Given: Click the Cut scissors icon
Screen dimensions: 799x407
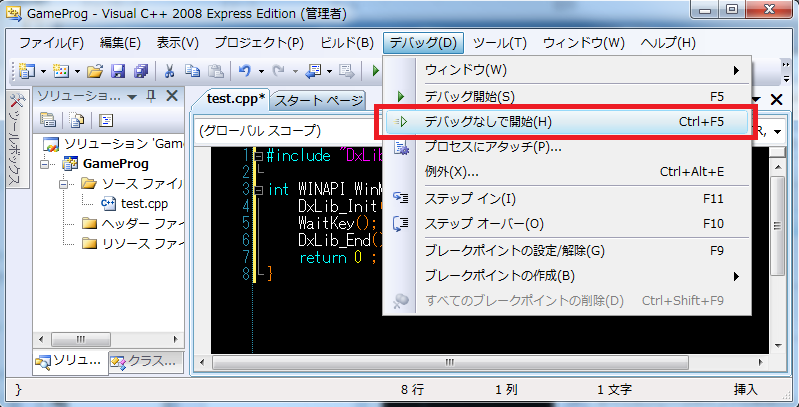Looking at the screenshot, I should pos(169,71).
